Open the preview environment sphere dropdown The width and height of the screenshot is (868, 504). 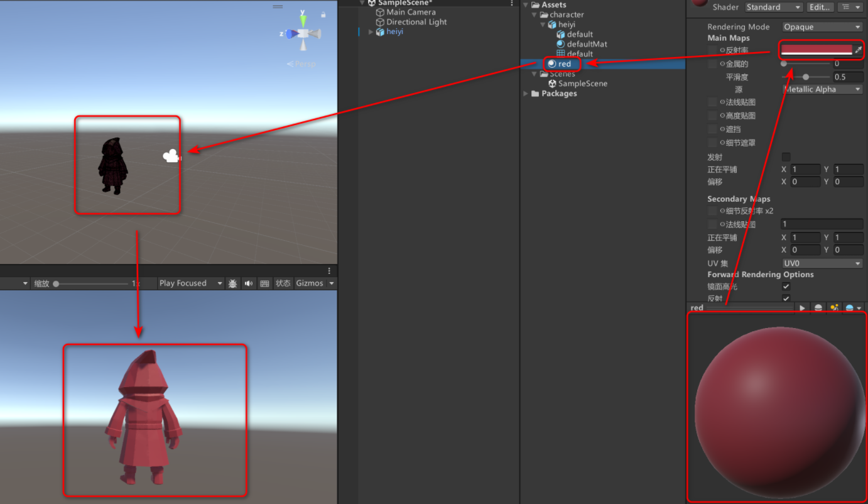pos(853,308)
